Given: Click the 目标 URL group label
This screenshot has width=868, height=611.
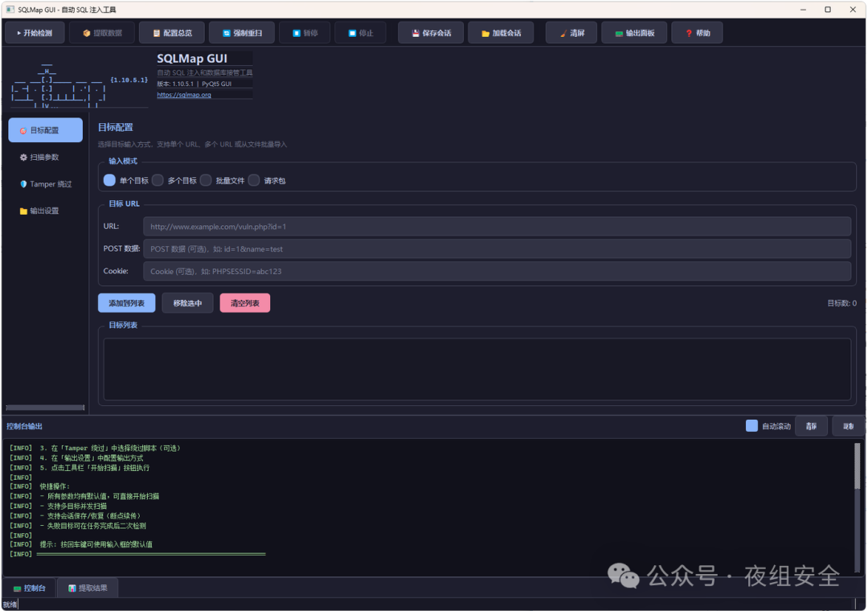Looking at the screenshot, I should 124,204.
